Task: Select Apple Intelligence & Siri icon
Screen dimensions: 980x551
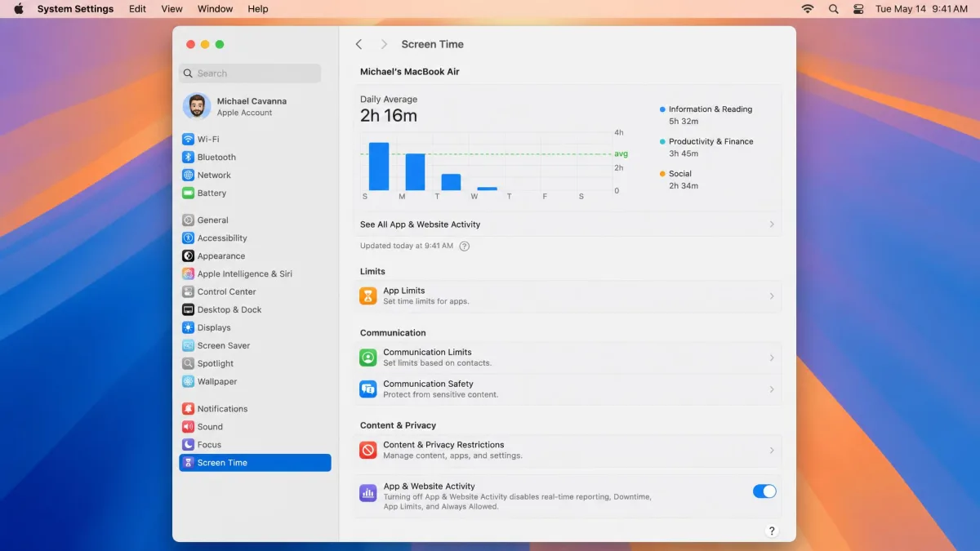Action: [x=188, y=273]
